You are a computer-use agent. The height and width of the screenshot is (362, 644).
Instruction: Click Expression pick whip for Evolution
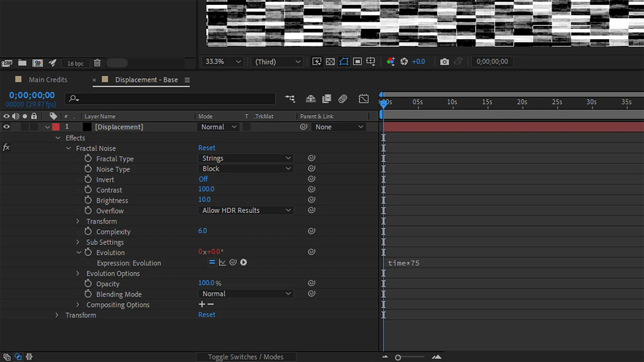click(233, 262)
